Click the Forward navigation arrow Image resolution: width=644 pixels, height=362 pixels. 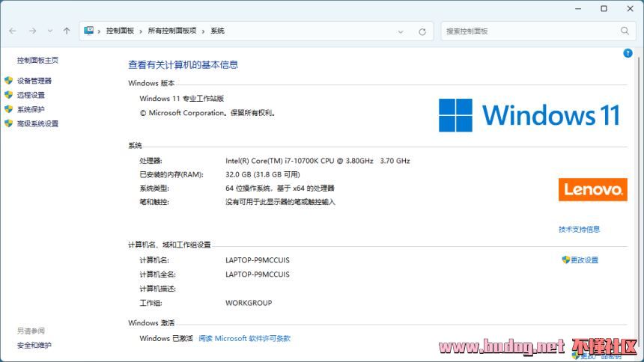pyautogui.click(x=32, y=31)
